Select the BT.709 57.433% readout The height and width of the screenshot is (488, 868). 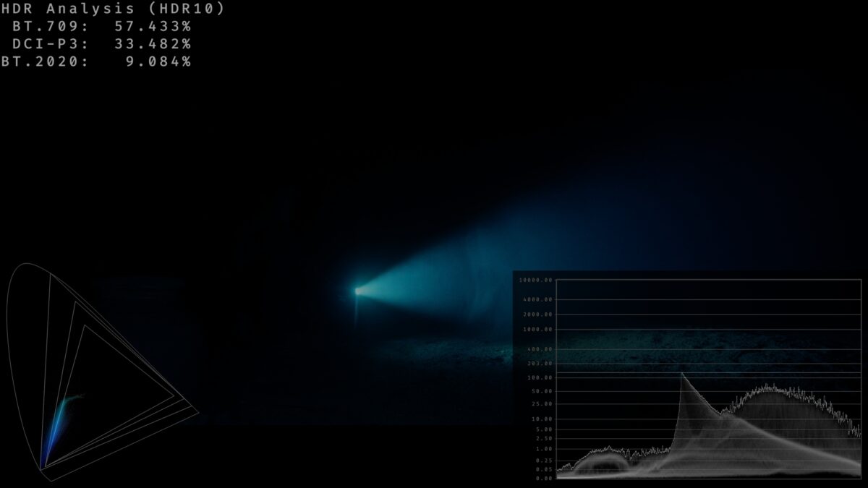coord(102,27)
